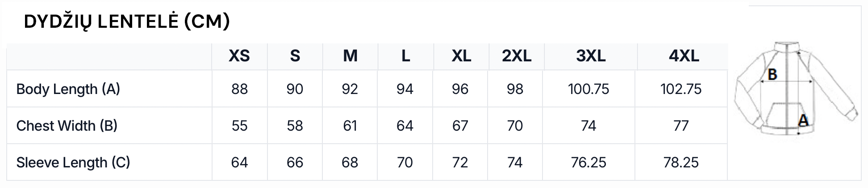Select the 4XL size column header
This screenshot has width=868, height=188.
[x=684, y=56]
